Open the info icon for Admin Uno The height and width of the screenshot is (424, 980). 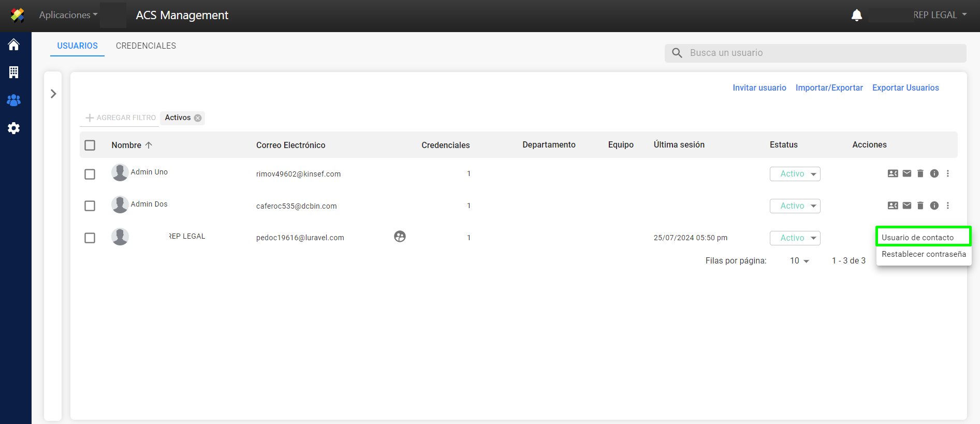[934, 173]
